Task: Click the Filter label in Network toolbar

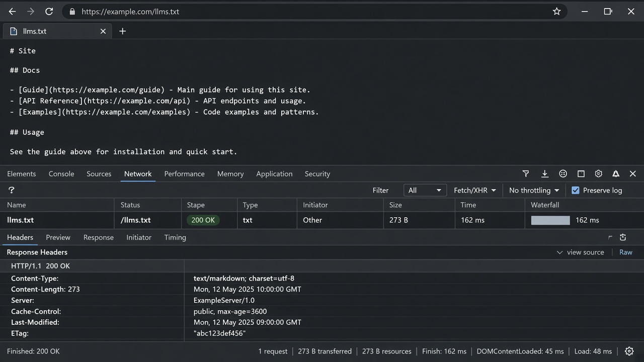Action: [x=380, y=190]
